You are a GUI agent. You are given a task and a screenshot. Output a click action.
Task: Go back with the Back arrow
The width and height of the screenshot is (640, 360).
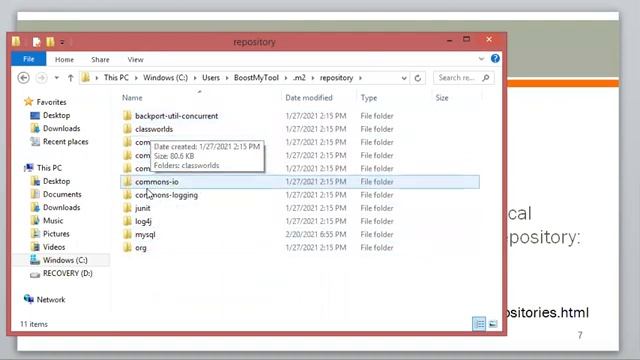[x=24, y=78]
